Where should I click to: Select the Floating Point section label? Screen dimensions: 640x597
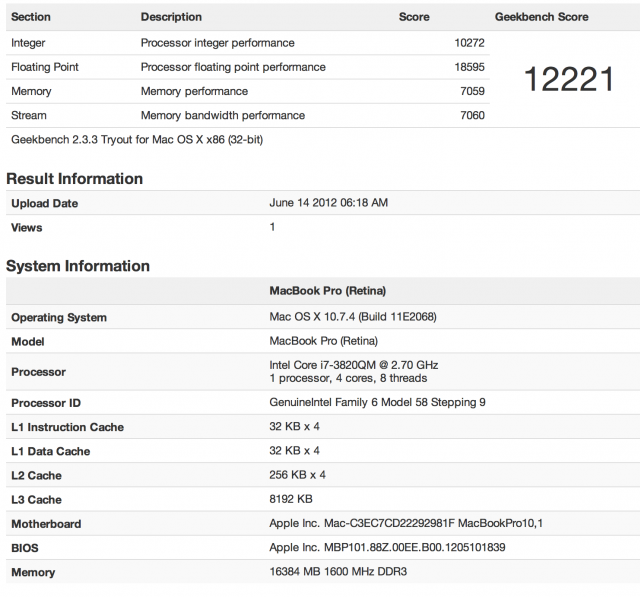44,67
